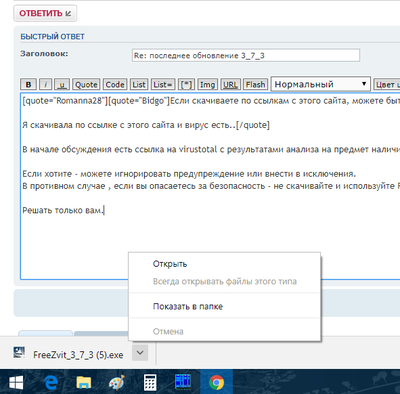400x394 pixels.
Task: Insert Quote BBCode tag button
Action: (x=86, y=84)
